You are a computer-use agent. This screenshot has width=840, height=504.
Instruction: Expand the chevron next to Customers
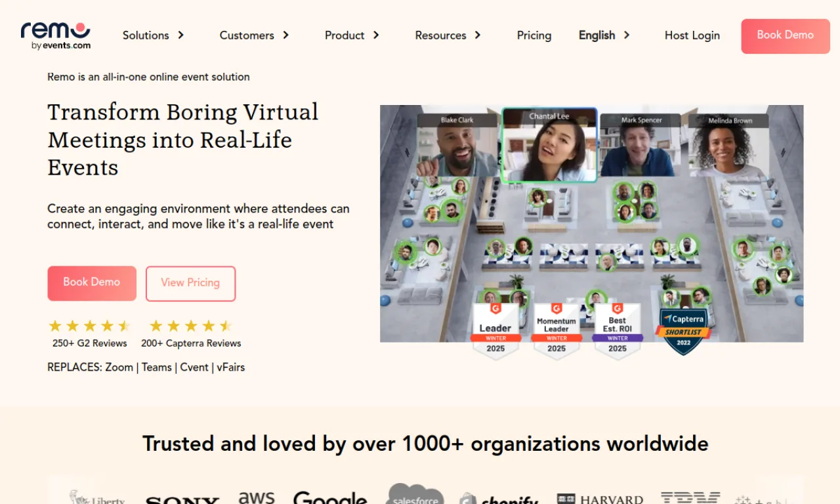[x=285, y=35]
